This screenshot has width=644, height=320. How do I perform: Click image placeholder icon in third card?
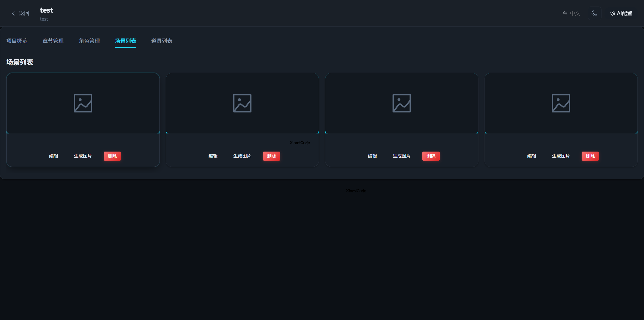[x=402, y=103]
